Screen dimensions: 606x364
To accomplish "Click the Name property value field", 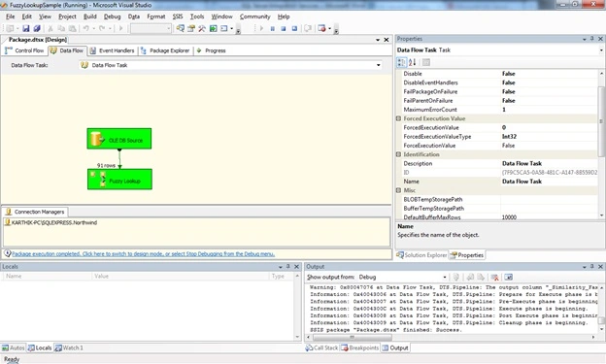I will 550,182.
